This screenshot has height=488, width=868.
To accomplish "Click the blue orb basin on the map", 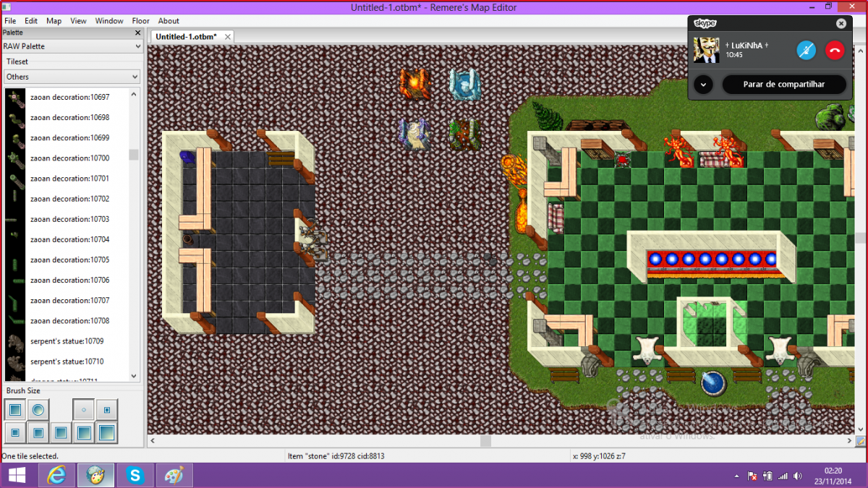I will click(714, 383).
